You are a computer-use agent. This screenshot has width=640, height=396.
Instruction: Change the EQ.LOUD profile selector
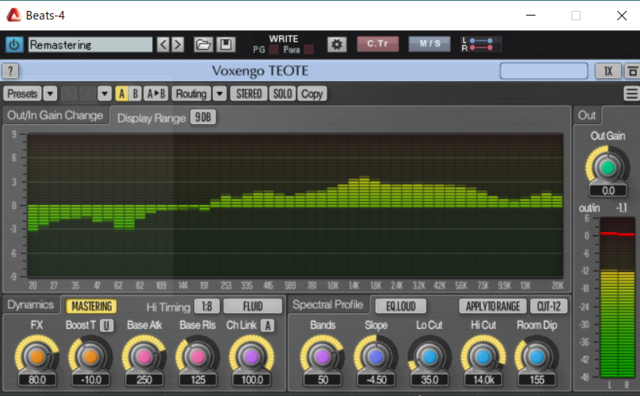(400, 306)
